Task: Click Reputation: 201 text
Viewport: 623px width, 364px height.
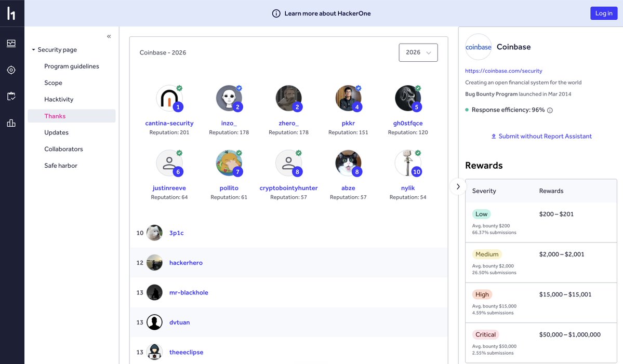Action: tap(169, 132)
